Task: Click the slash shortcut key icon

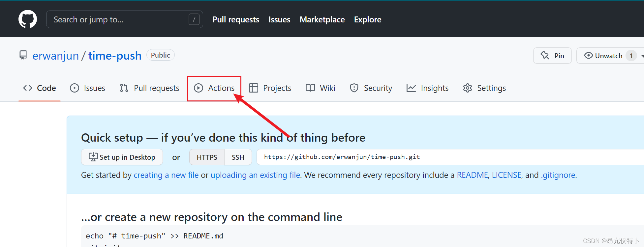Action: tap(194, 19)
